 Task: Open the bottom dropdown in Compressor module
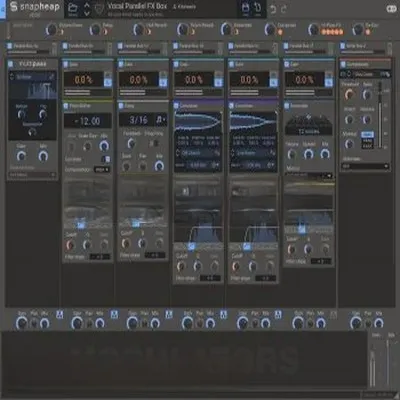click(x=365, y=166)
